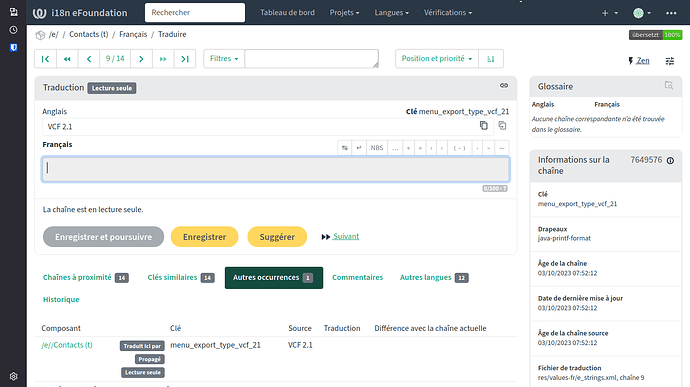The height and width of the screenshot is (387, 690).
Task: Open /e//Contacts (t) component link
Action: click(67, 345)
